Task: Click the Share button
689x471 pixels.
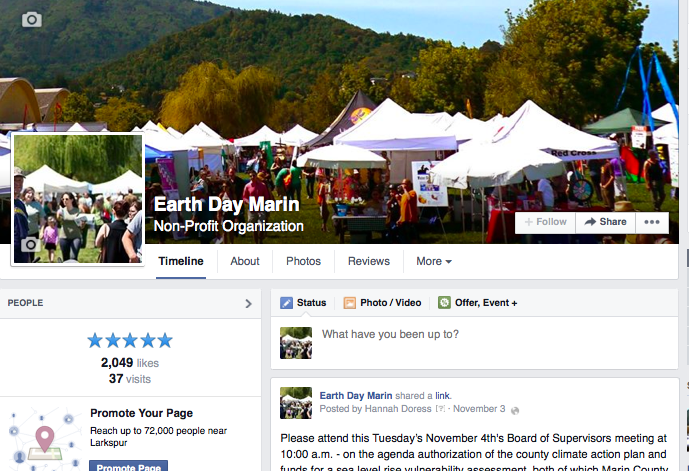Action: point(606,222)
